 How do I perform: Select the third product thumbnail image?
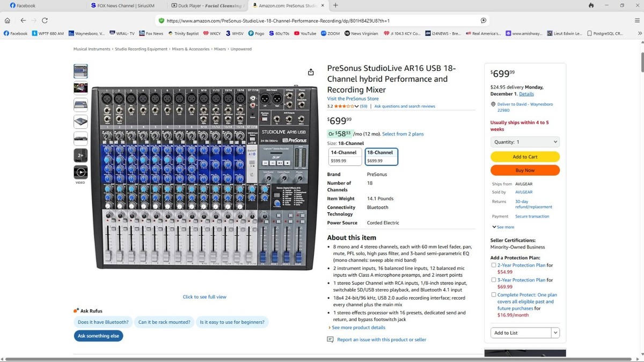coord(80,105)
